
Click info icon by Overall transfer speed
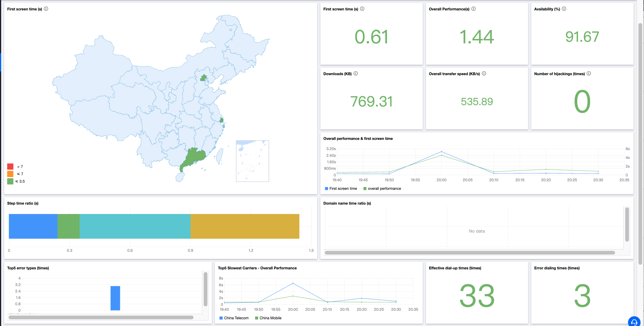click(484, 73)
